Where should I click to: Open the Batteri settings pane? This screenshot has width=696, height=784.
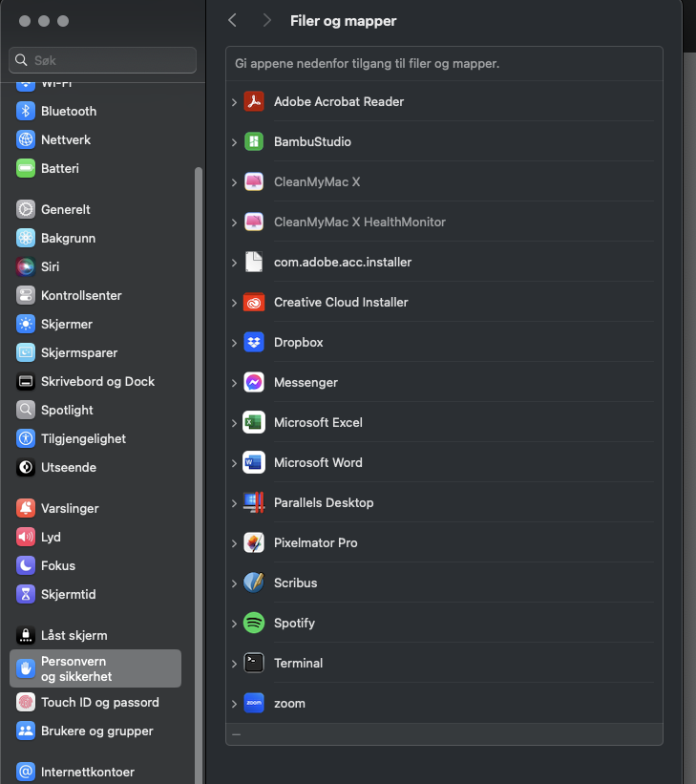pyautogui.click(x=95, y=168)
